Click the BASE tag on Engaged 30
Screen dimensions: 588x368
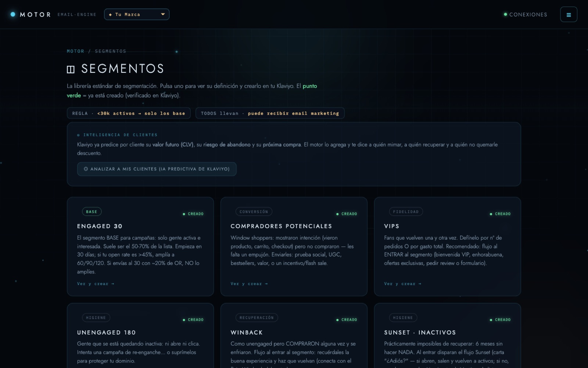[92, 212]
